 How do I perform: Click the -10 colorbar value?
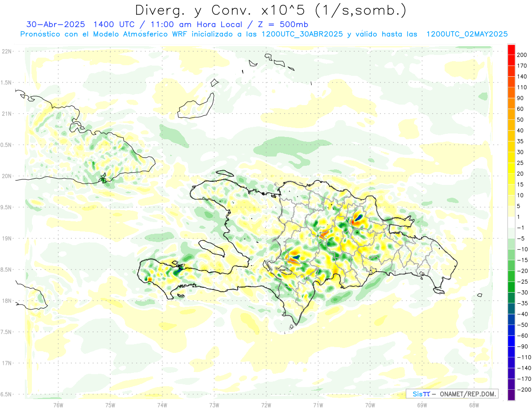click(522, 249)
